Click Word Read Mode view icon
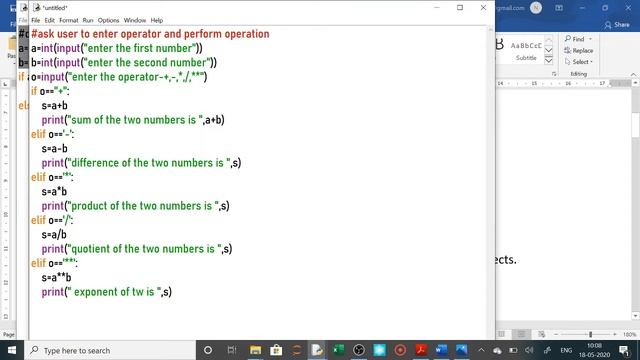This screenshot has height=360, width=640. [x=501, y=334]
